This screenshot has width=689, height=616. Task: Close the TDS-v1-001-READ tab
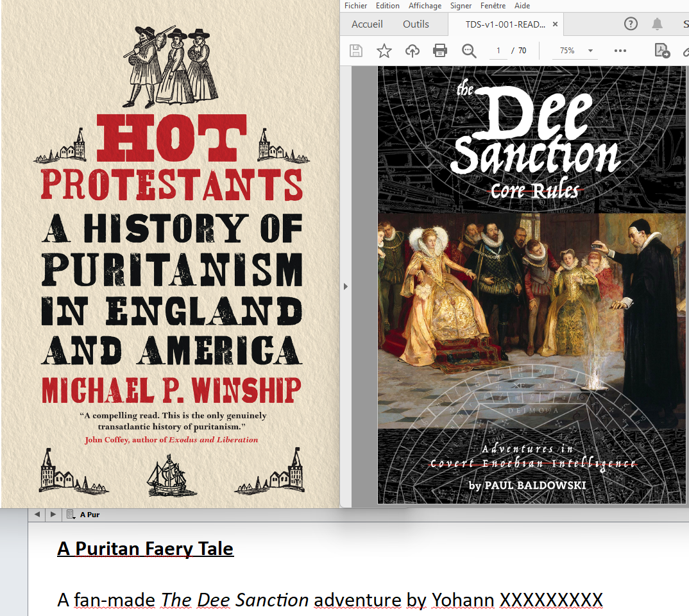555,24
